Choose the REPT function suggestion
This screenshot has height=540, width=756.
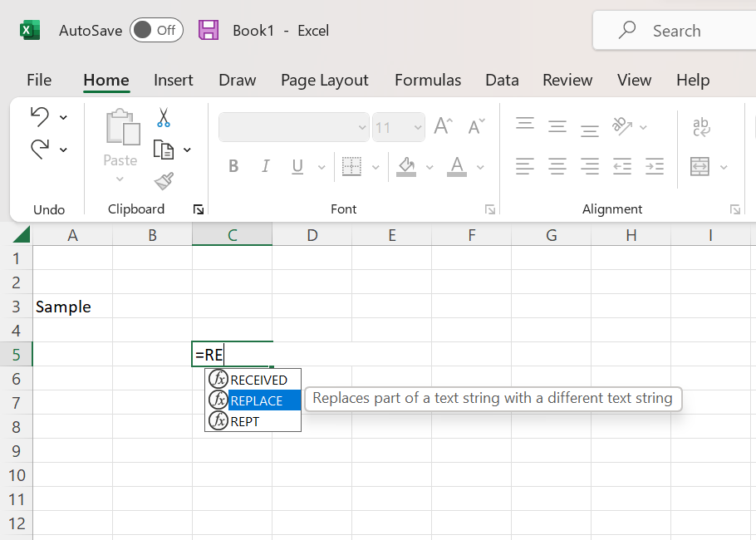click(245, 421)
